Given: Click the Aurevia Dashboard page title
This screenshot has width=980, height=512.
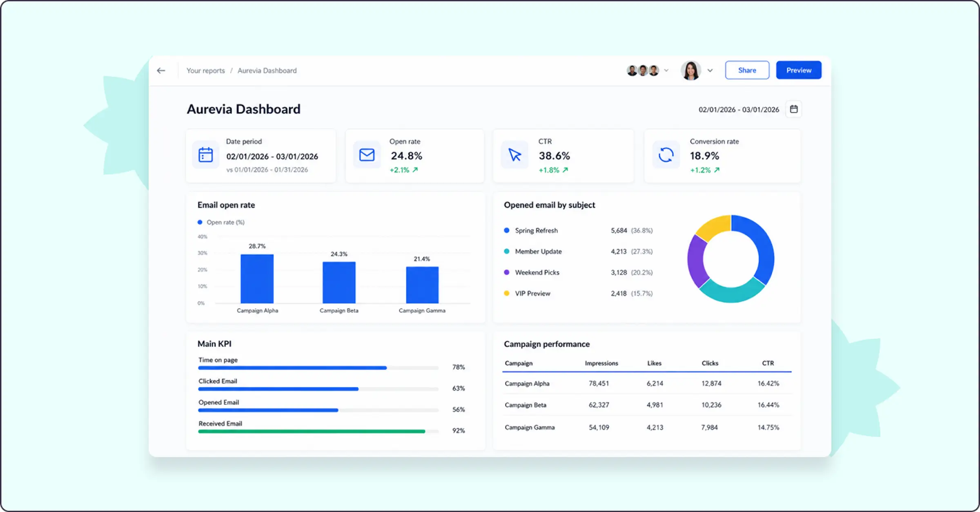Looking at the screenshot, I should [x=244, y=109].
